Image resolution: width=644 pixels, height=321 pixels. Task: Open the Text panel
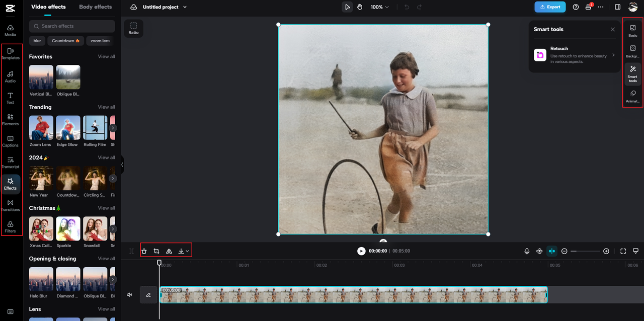pyautogui.click(x=10, y=98)
